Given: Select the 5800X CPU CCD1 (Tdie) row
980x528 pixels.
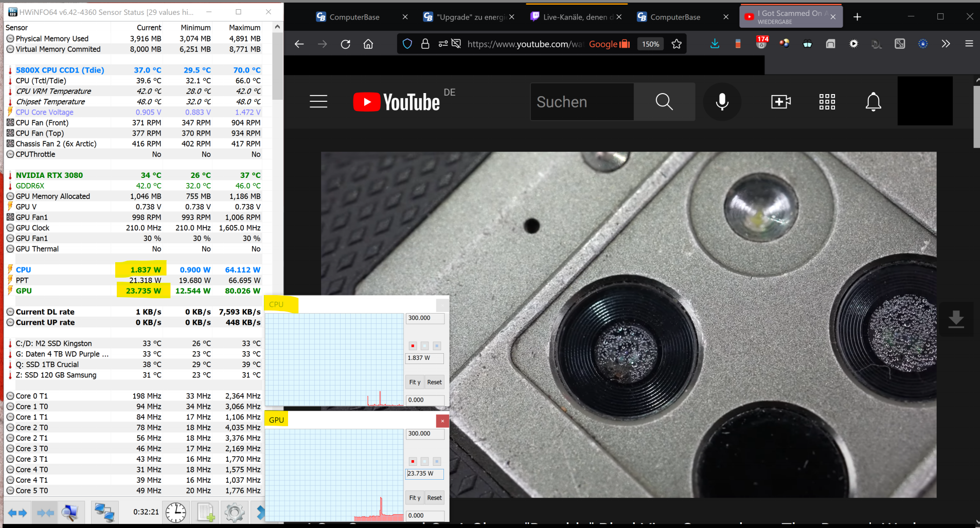Looking at the screenshot, I should coord(134,70).
